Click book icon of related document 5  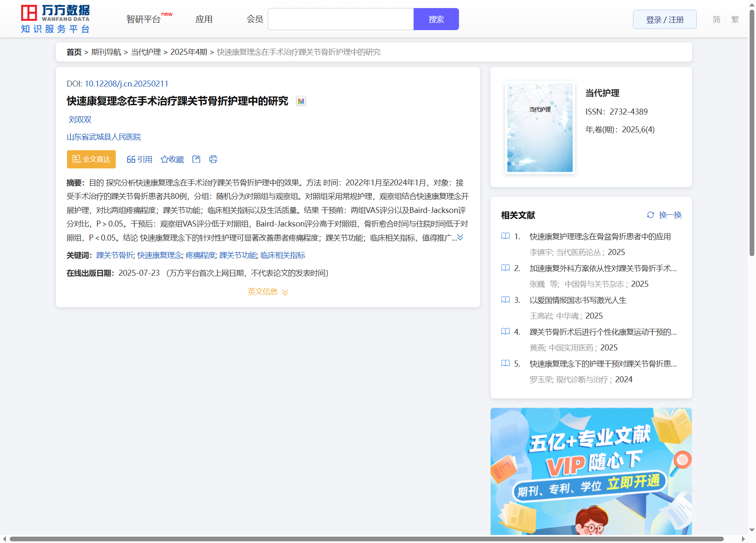click(505, 363)
